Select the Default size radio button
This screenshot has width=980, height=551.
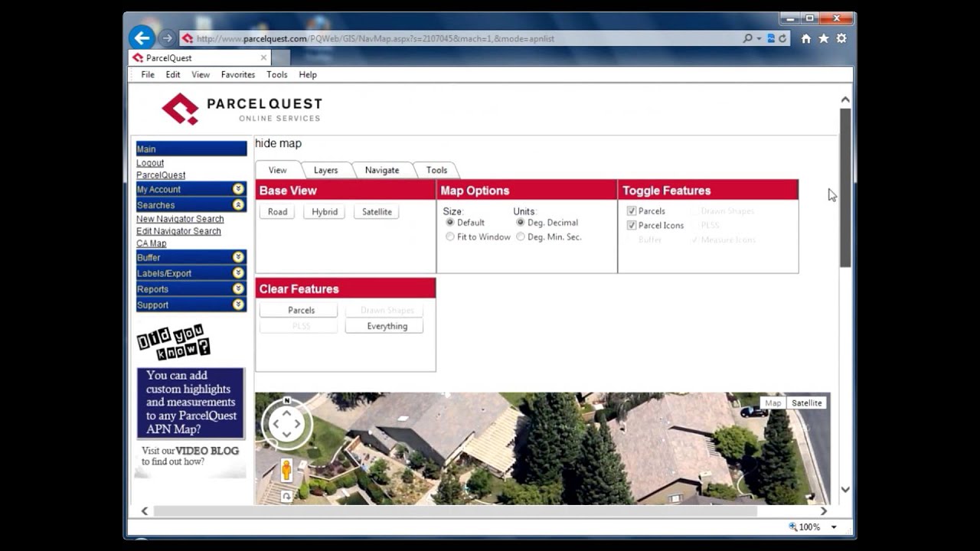450,223
